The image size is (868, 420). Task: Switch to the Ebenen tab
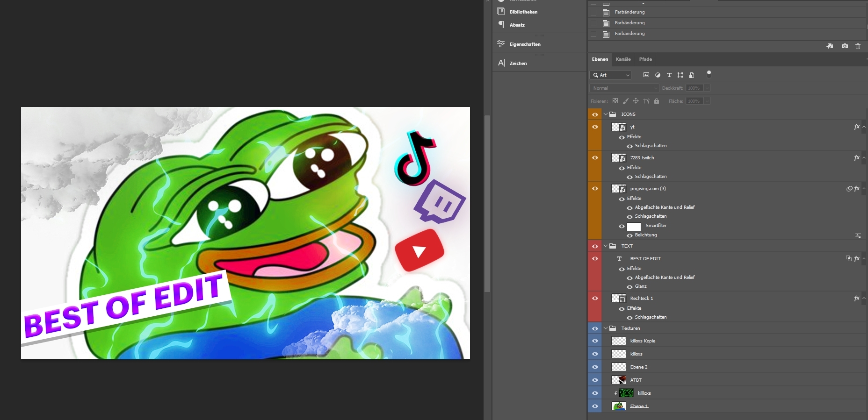[600, 59]
